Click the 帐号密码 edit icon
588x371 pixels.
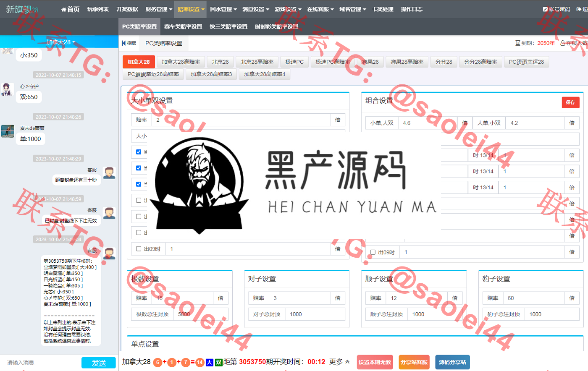(545, 9)
